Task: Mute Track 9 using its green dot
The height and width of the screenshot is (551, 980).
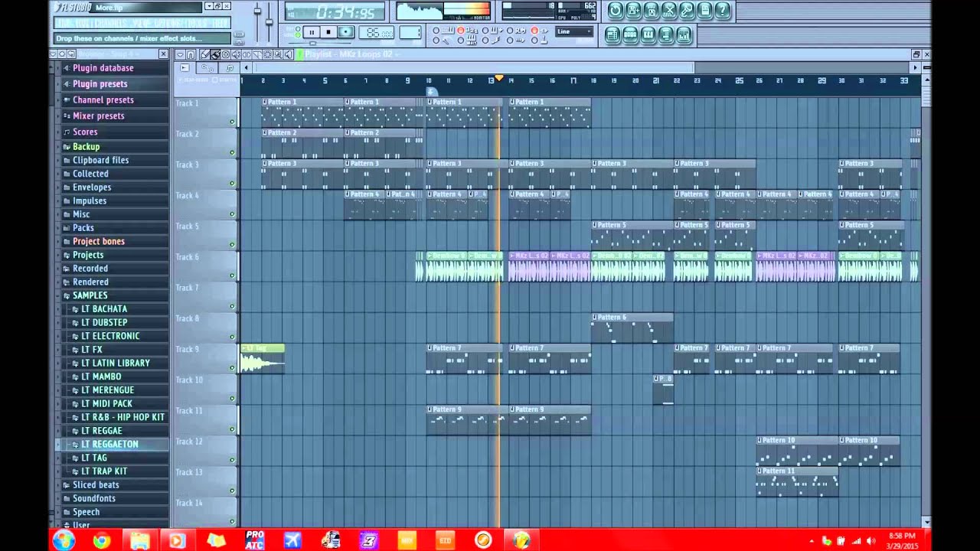Action: pyautogui.click(x=232, y=367)
